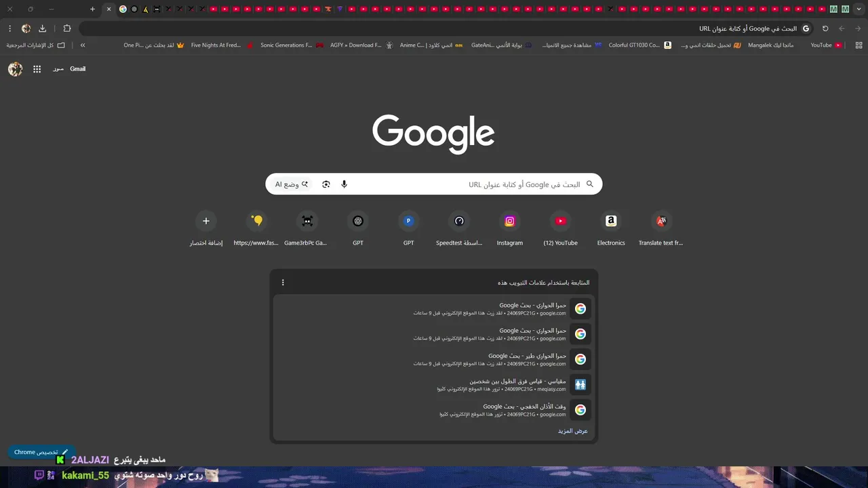Focus the Google search box on page
This screenshot has height=488, width=868.
pos(434,184)
